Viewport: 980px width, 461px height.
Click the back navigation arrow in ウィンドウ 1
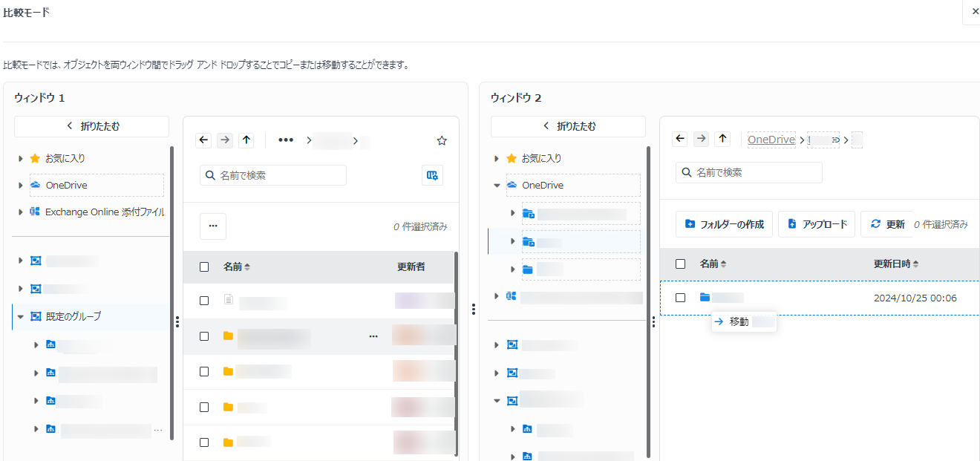tap(203, 140)
